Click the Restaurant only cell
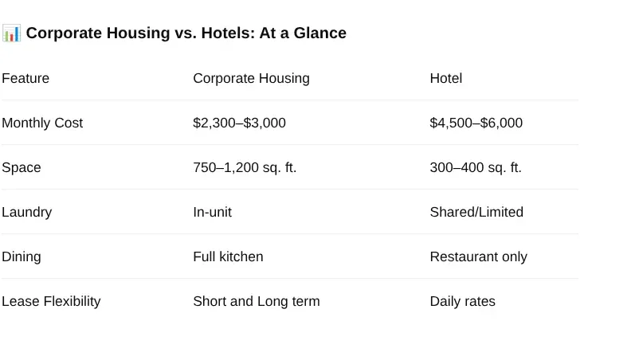 tap(479, 256)
